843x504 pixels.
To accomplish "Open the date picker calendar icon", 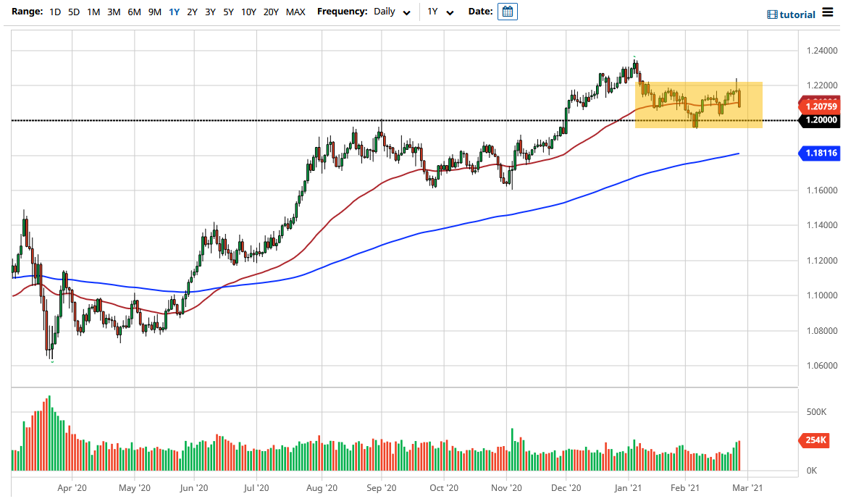I will pyautogui.click(x=507, y=12).
